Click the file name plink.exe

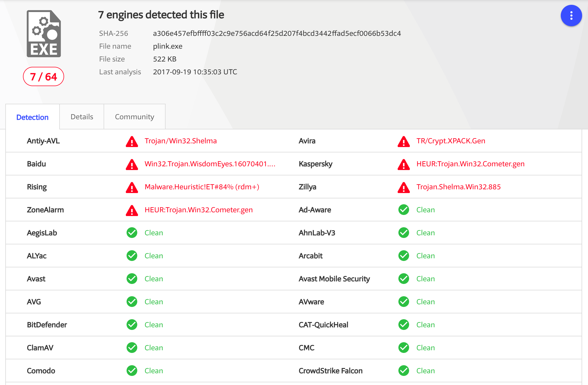(168, 46)
